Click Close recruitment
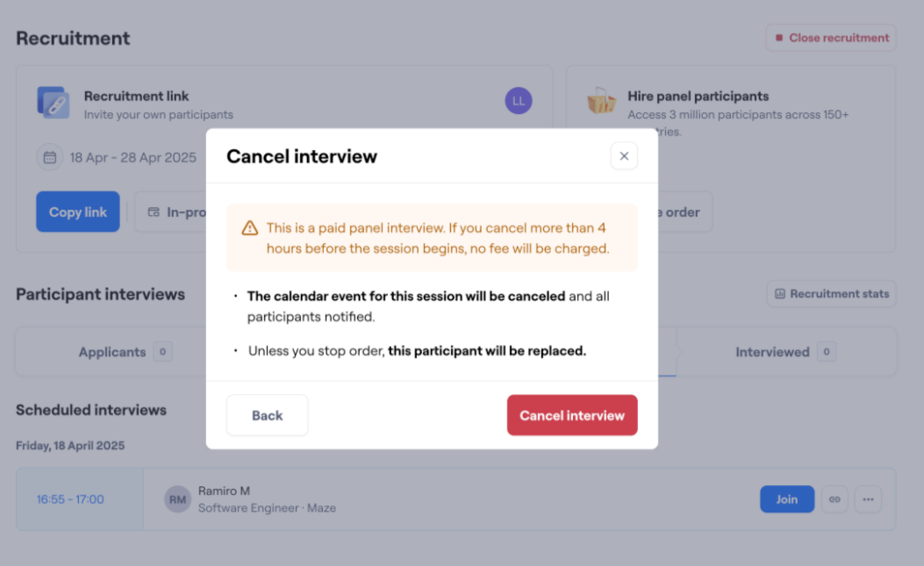The height and width of the screenshot is (566, 924). coord(830,37)
